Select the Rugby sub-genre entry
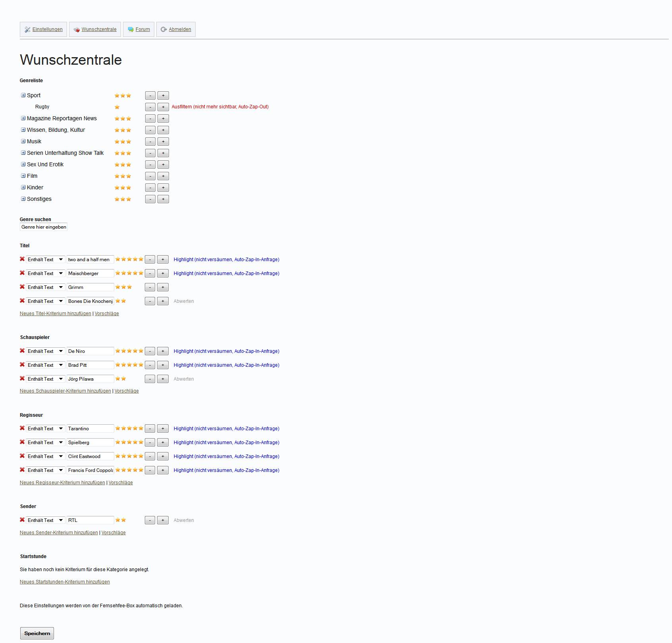This screenshot has height=643, width=672. [x=42, y=107]
